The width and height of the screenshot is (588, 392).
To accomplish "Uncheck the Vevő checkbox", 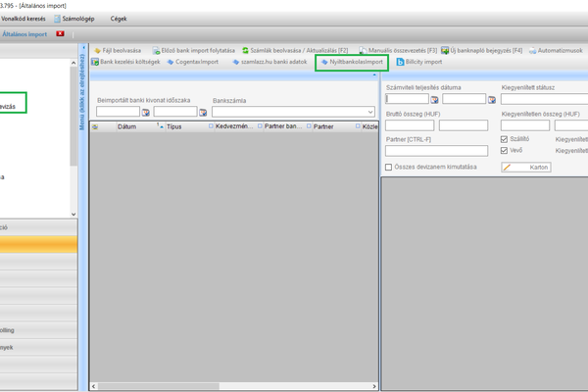I will [x=505, y=151].
